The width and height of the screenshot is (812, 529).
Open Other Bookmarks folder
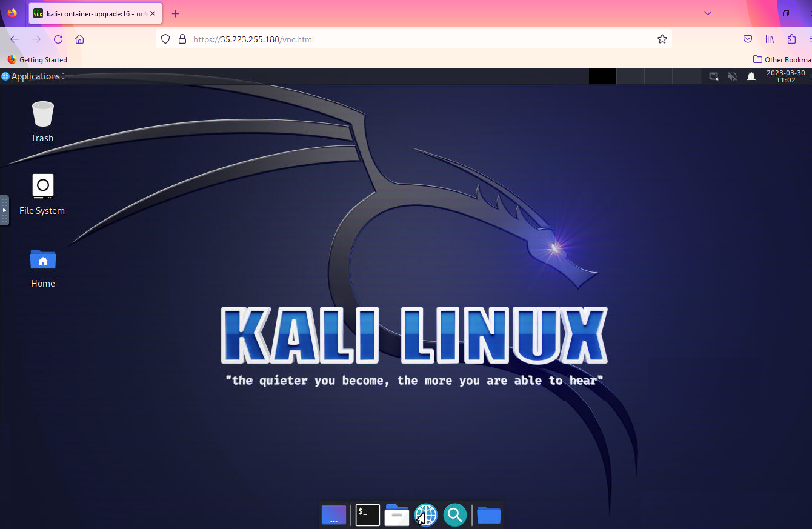coord(782,59)
